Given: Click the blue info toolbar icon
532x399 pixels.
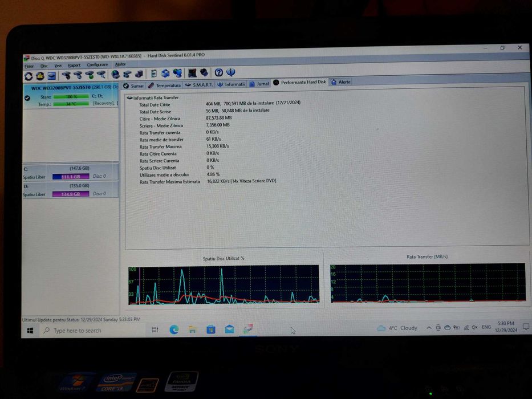Looking at the screenshot, I should [231, 72].
